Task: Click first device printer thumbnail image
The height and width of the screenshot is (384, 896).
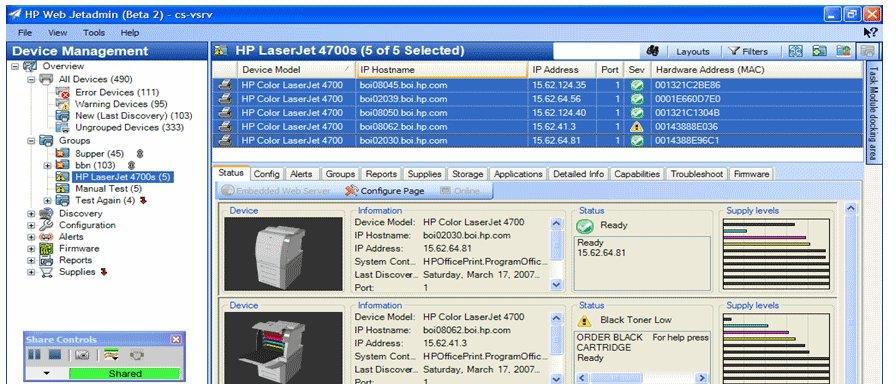Action: (x=283, y=253)
